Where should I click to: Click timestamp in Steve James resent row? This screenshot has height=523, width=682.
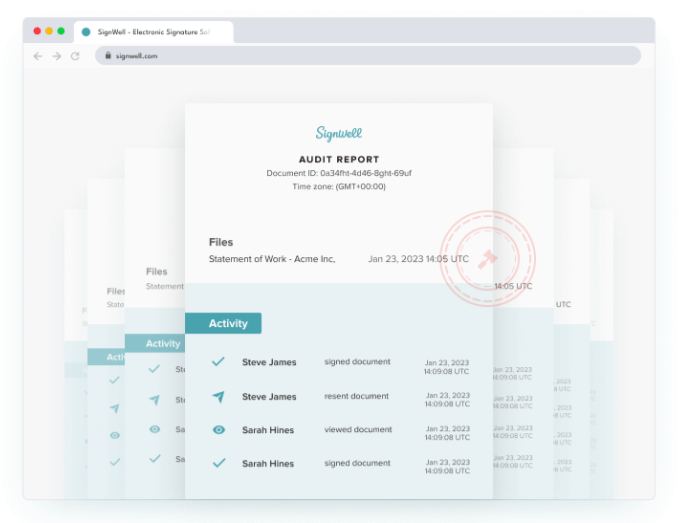pyautogui.click(x=447, y=399)
